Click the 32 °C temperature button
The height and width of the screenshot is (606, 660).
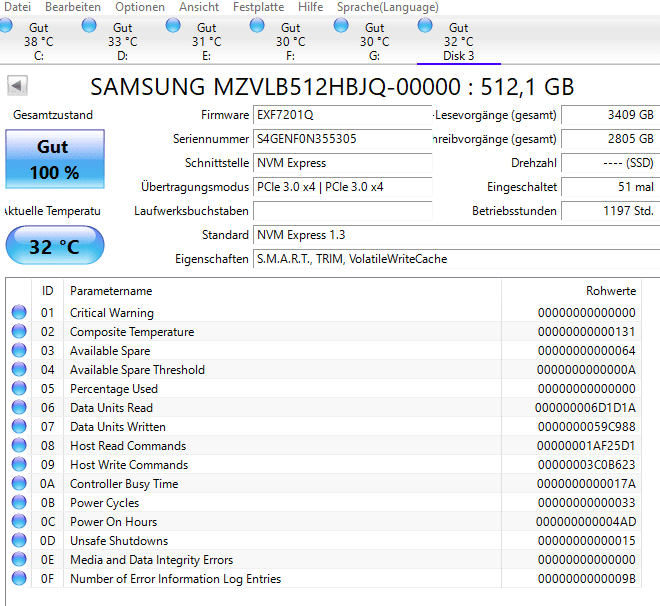55,245
